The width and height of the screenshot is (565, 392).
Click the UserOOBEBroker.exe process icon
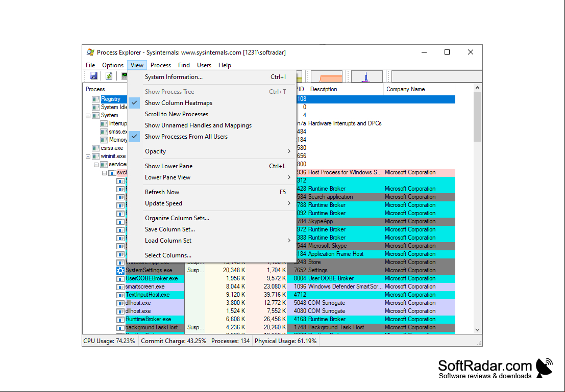(120, 279)
